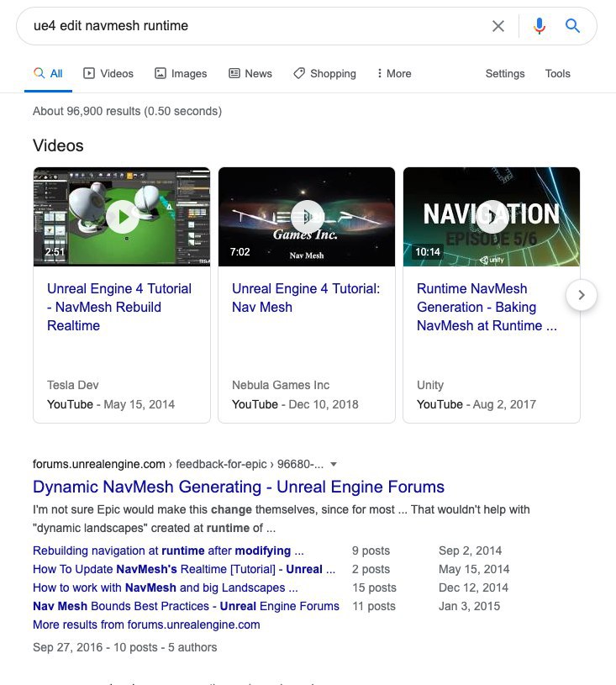Click the forums.unrealengine.com breadcrumb URL
616x685 pixels.
click(178, 464)
